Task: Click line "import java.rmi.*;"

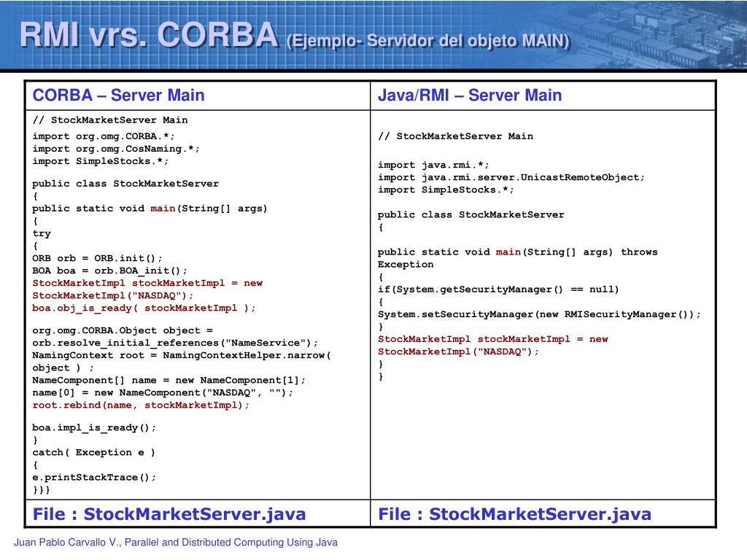Action: click(433, 166)
